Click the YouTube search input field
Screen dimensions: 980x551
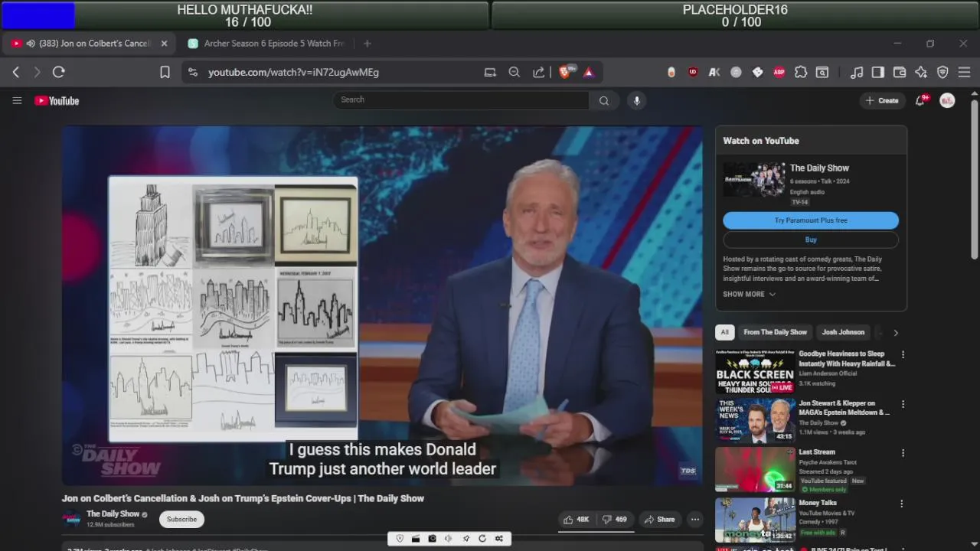462,100
